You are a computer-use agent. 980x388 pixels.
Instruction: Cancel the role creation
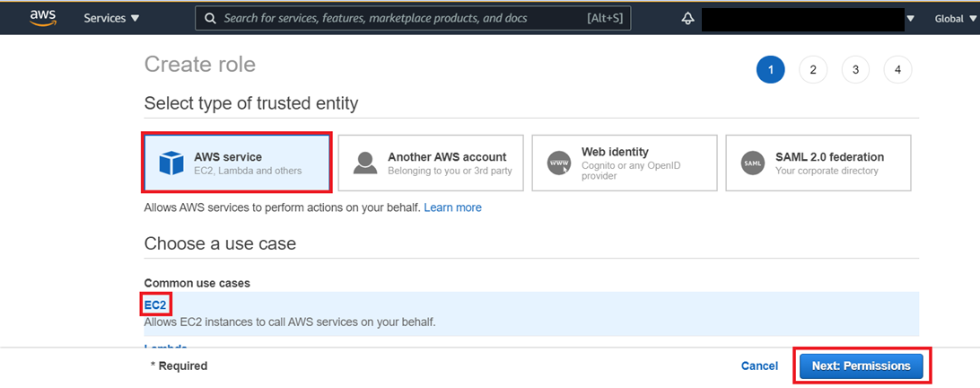coord(759,366)
